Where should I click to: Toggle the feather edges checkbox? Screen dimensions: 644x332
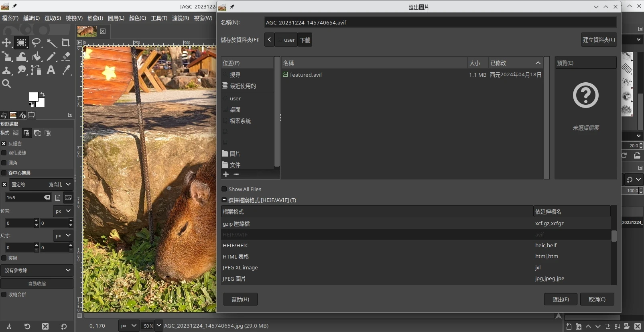[4, 153]
